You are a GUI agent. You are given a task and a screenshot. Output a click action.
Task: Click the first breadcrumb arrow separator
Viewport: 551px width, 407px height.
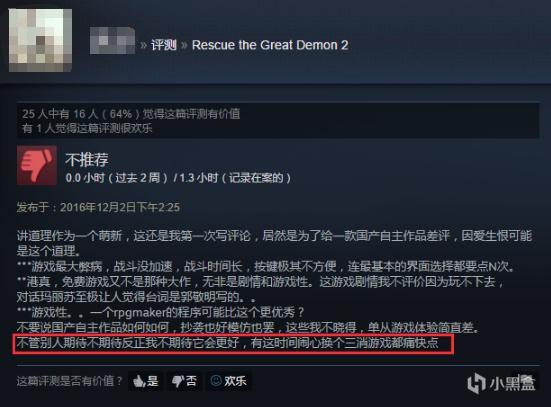tap(143, 45)
